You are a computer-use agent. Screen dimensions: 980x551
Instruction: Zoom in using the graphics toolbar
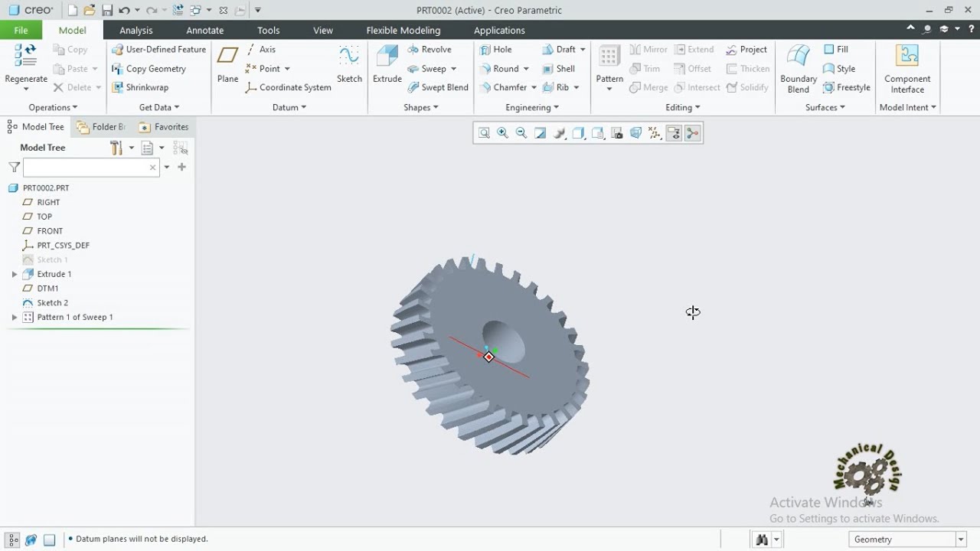click(503, 133)
